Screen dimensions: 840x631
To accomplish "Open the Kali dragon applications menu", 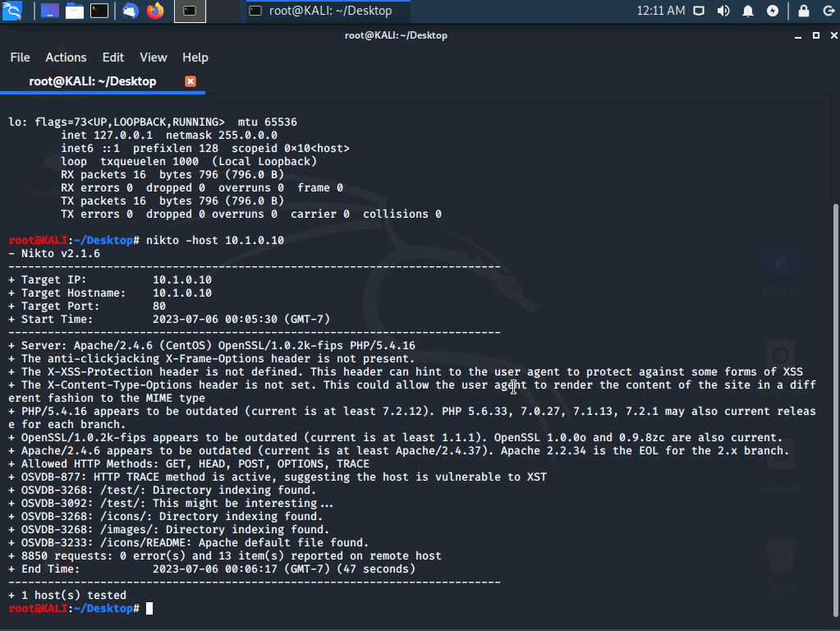I will point(11,11).
